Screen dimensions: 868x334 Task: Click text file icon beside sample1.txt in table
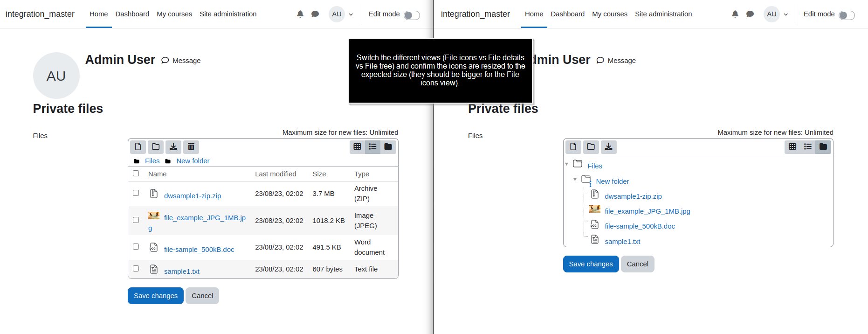click(x=154, y=269)
